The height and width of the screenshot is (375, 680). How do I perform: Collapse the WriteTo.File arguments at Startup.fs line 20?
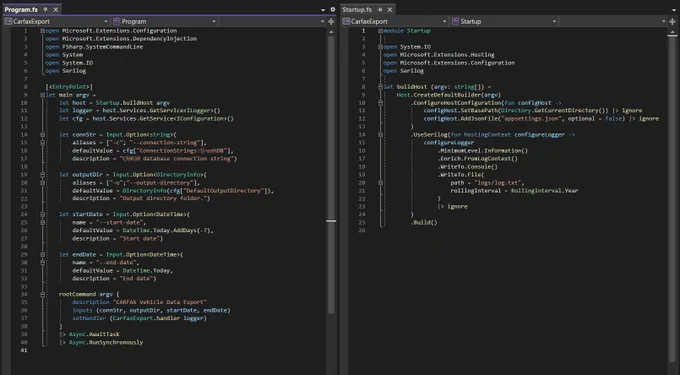[380, 183]
